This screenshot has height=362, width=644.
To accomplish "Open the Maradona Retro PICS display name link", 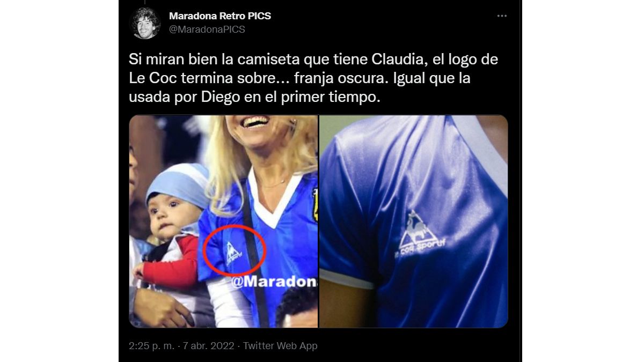I will (x=220, y=16).
